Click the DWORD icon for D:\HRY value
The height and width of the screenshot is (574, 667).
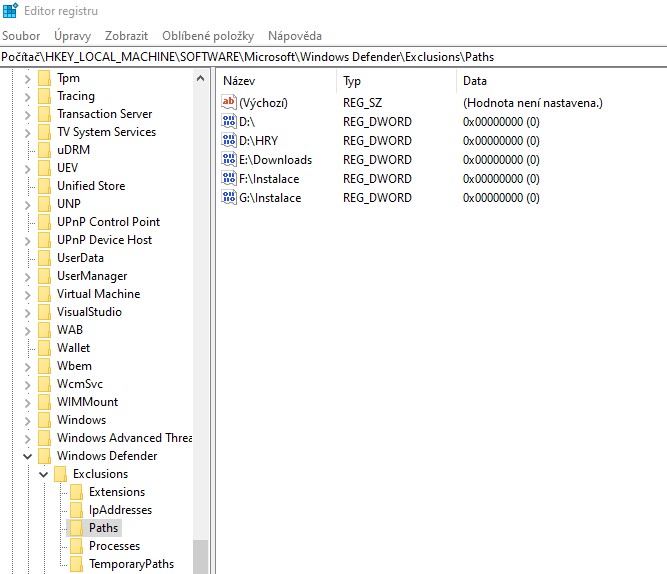click(x=229, y=141)
